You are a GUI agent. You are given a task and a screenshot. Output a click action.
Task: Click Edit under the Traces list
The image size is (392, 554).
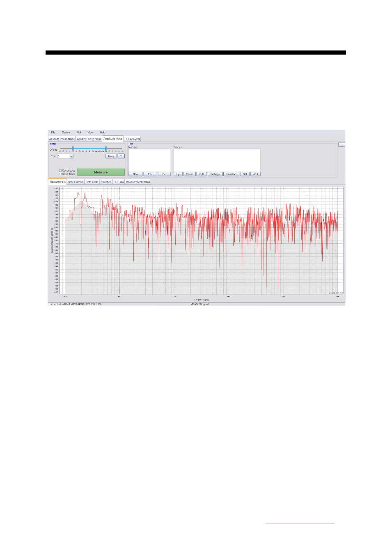pyautogui.click(x=202, y=174)
